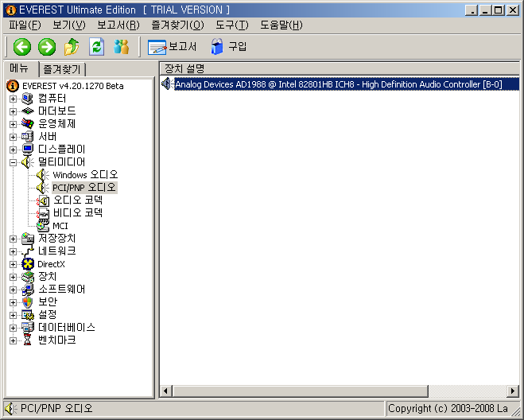Click the 비디오 코덱 icon
The width and height of the screenshot is (524, 420).
(x=43, y=213)
